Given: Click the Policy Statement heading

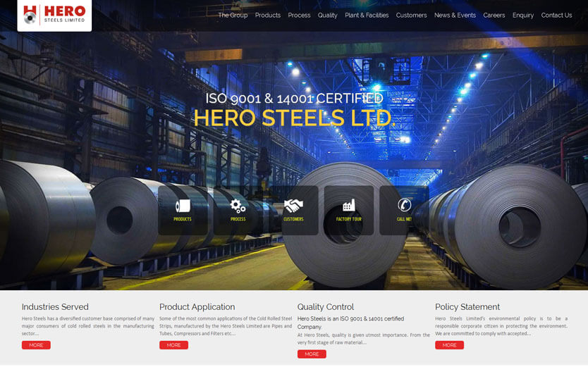Looking at the screenshot, I should [467, 306].
